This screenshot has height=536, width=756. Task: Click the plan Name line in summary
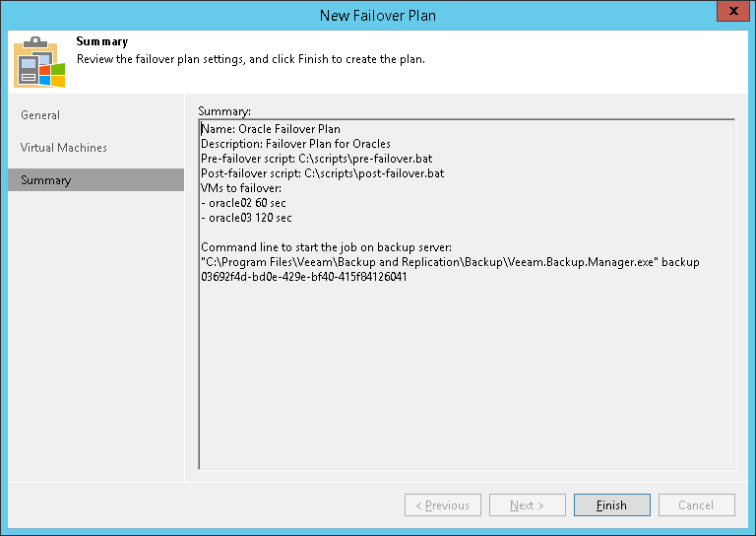coord(271,129)
